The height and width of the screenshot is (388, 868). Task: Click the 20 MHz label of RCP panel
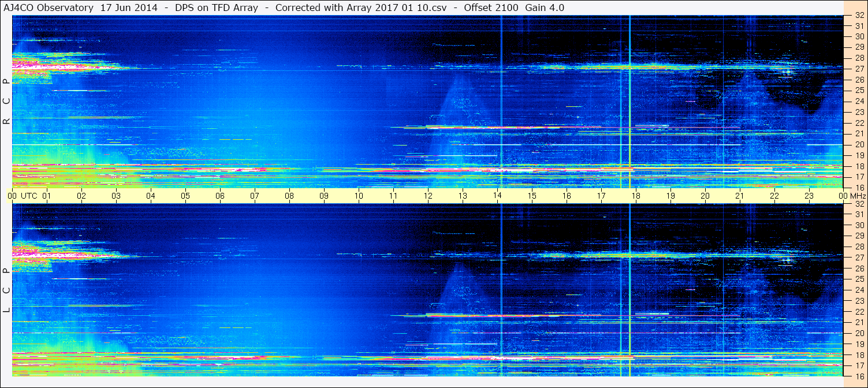pos(859,144)
